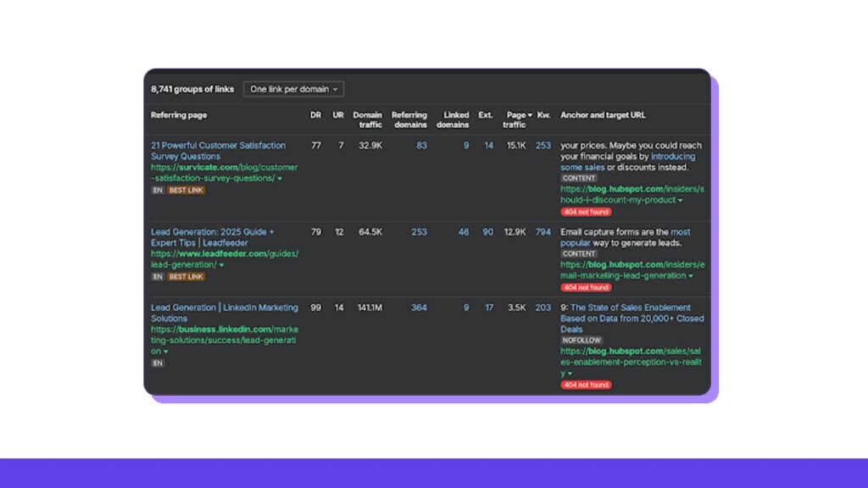Click the 404 not found badge on Survicate row

[587, 211]
